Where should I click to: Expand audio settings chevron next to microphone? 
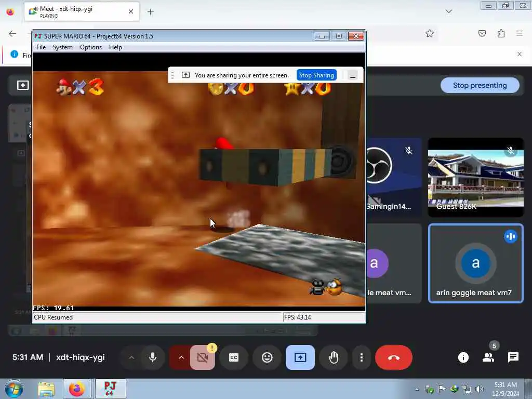coord(131,357)
